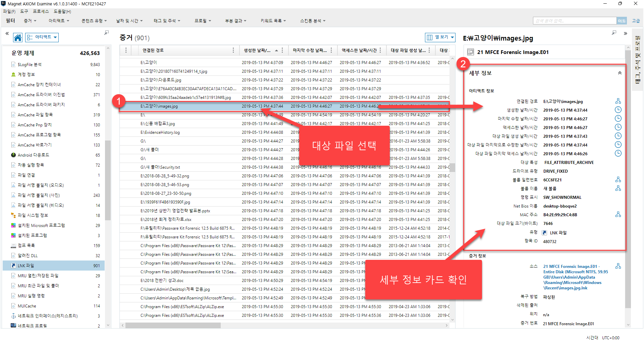Open the 열 보기 view dropdown
The width and height of the screenshot is (644, 346).
point(440,37)
